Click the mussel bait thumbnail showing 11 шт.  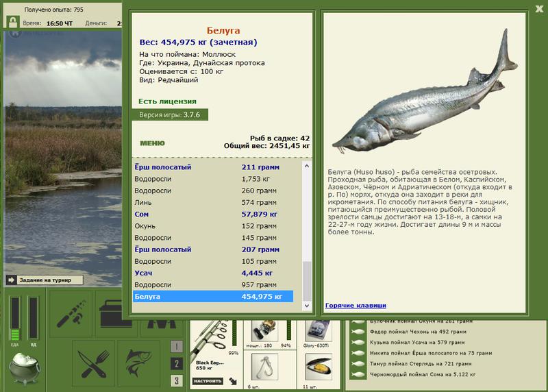[318, 367]
